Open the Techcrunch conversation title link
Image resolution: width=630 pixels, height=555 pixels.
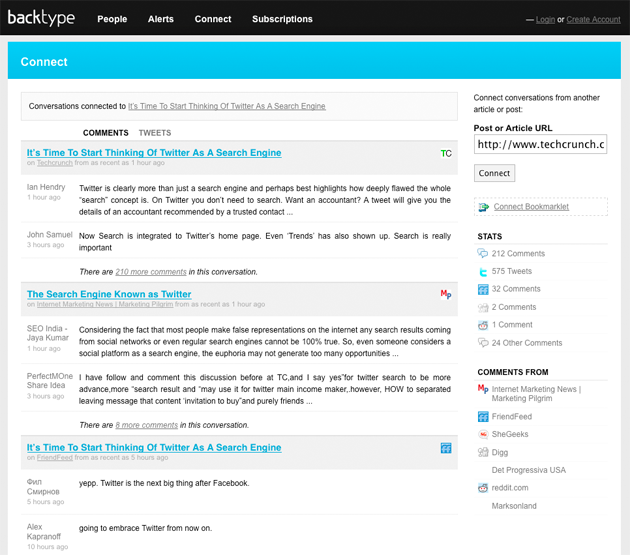click(x=154, y=153)
